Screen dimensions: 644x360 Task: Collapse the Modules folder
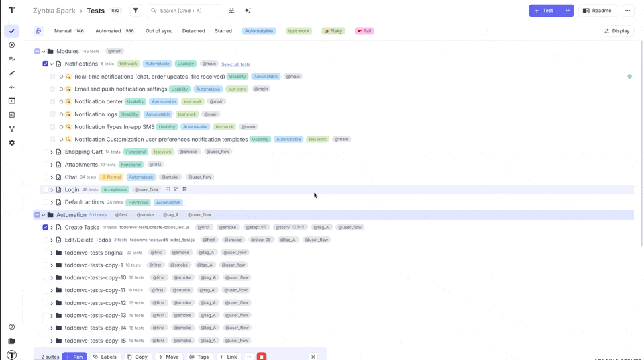(x=44, y=52)
